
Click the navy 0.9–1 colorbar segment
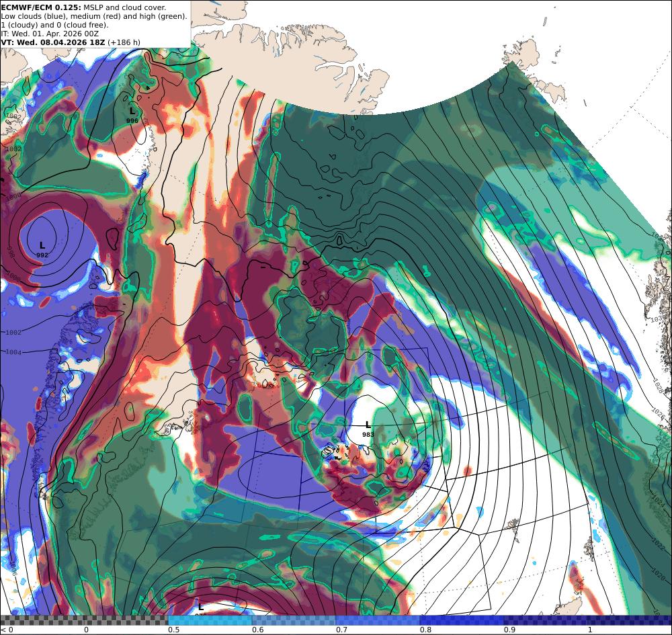coord(546,620)
